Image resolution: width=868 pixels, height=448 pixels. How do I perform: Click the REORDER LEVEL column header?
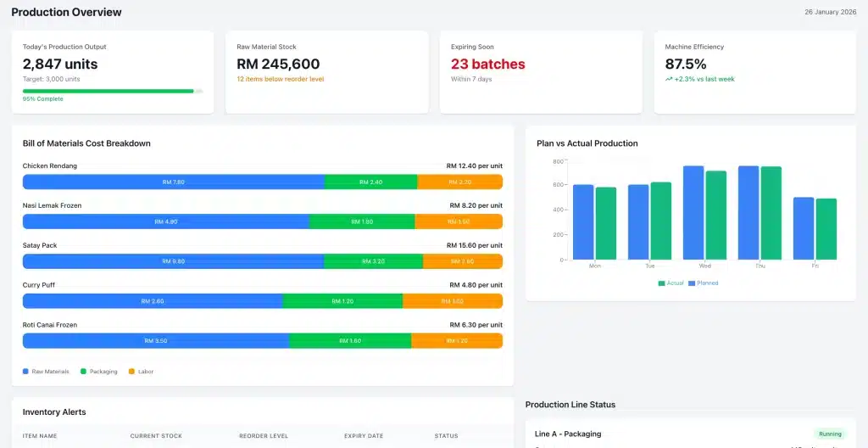point(264,436)
